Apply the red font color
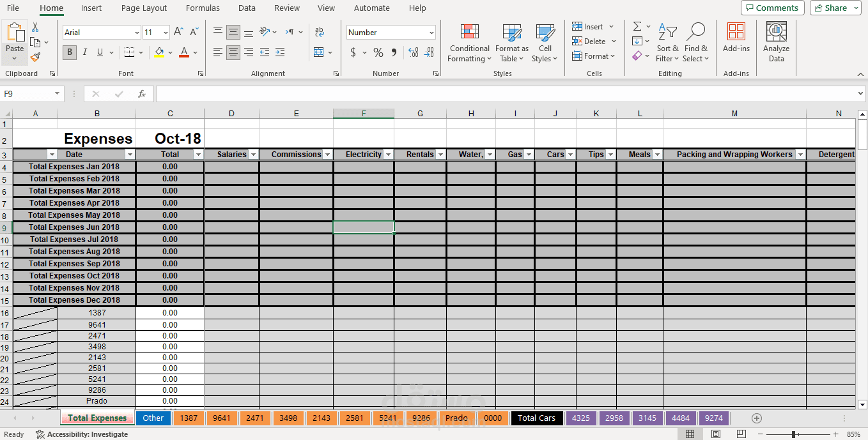Image resolution: width=868 pixels, height=440 pixels. [x=184, y=52]
